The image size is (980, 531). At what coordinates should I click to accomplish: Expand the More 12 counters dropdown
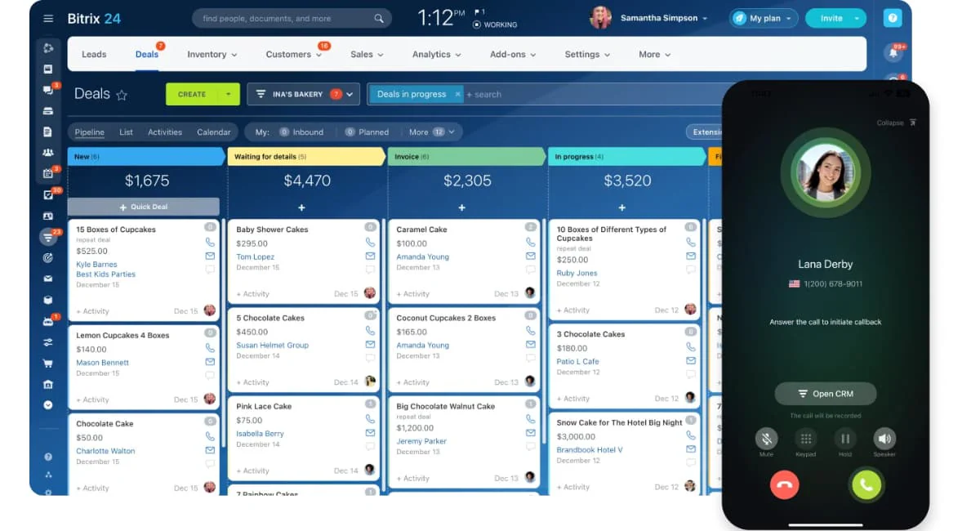click(x=433, y=132)
